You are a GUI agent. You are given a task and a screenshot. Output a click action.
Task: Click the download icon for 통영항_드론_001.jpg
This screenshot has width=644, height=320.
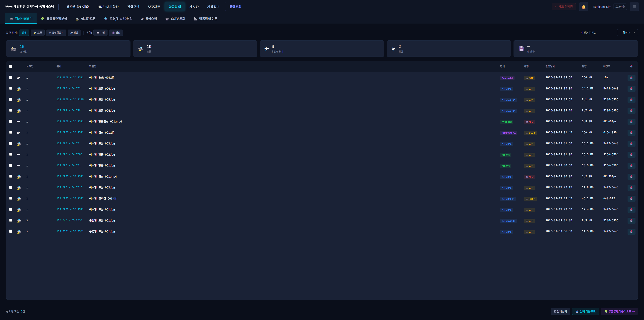(631, 232)
